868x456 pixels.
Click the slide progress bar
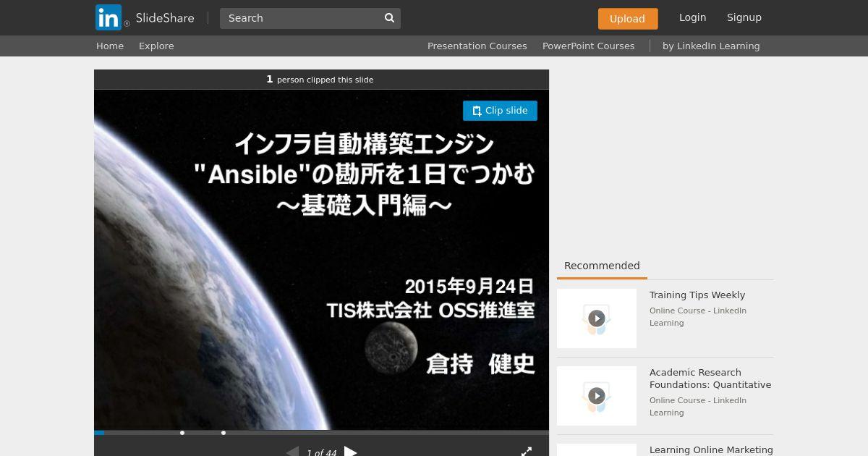point(321,433)
